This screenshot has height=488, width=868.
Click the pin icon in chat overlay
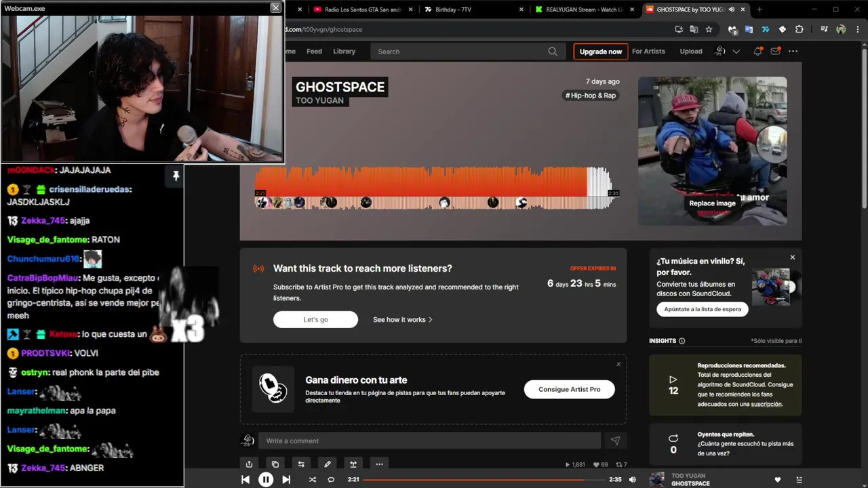[x=176, y=176]
